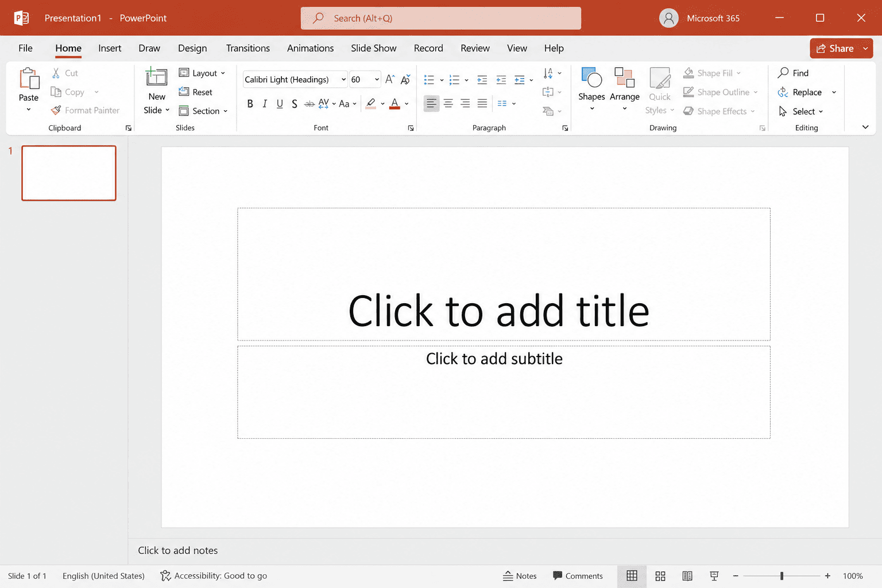
Task: Click the 100% zoom level
Action: [853, 576]
